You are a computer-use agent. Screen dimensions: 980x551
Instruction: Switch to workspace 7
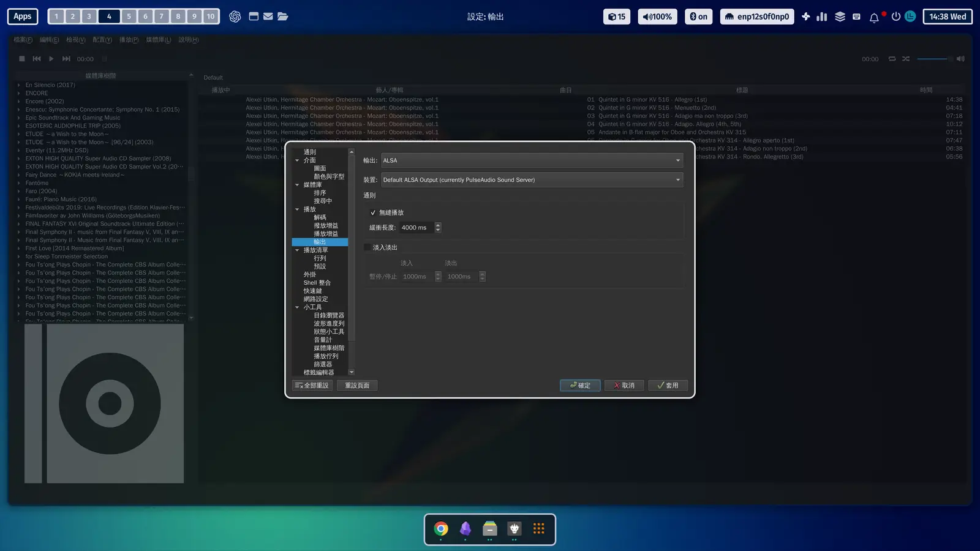click(x=162, y=17)
